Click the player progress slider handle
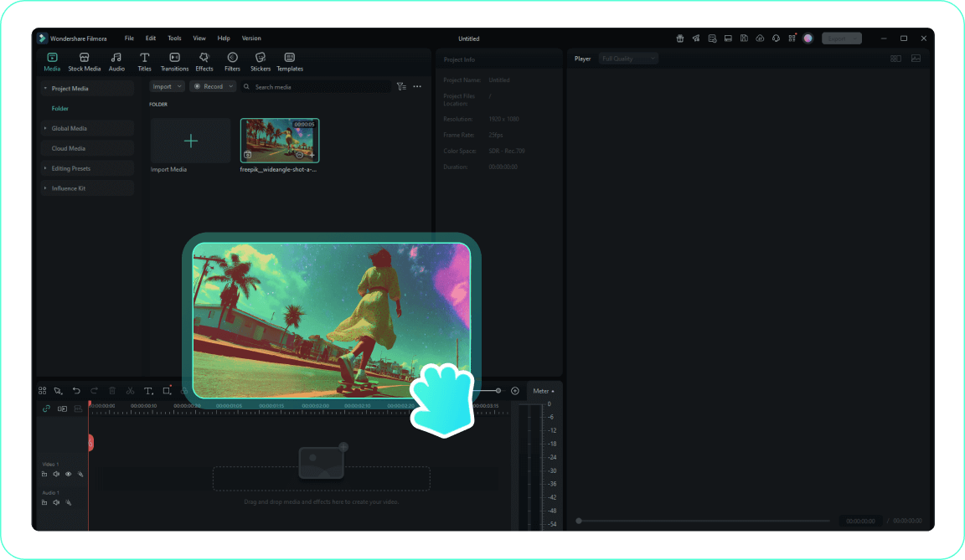965x560 pixels. pyautogui.click(x=579, y=521)
